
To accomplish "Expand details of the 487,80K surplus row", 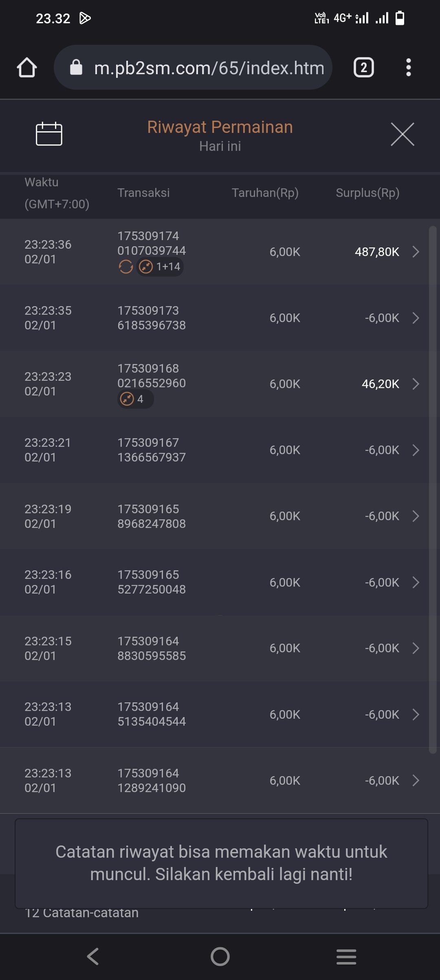I will [416, 252].
